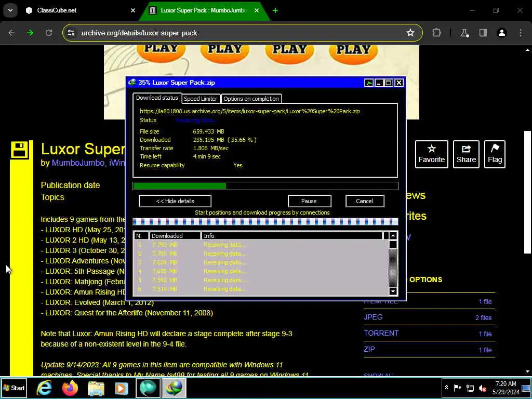The width and height of the screenshot is (532, 399).
Task: Go back in browser history
Action: coord(11,33)
